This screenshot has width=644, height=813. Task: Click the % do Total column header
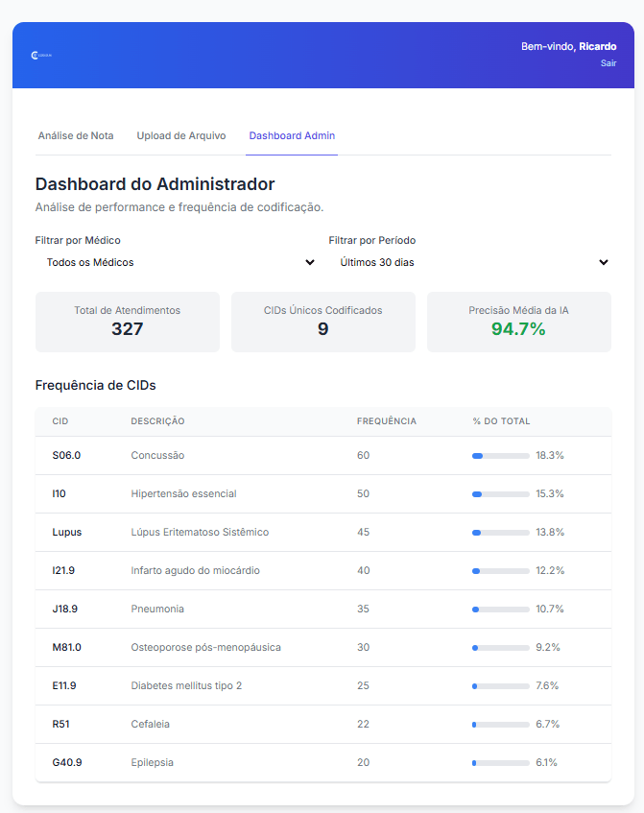point(501,421)
